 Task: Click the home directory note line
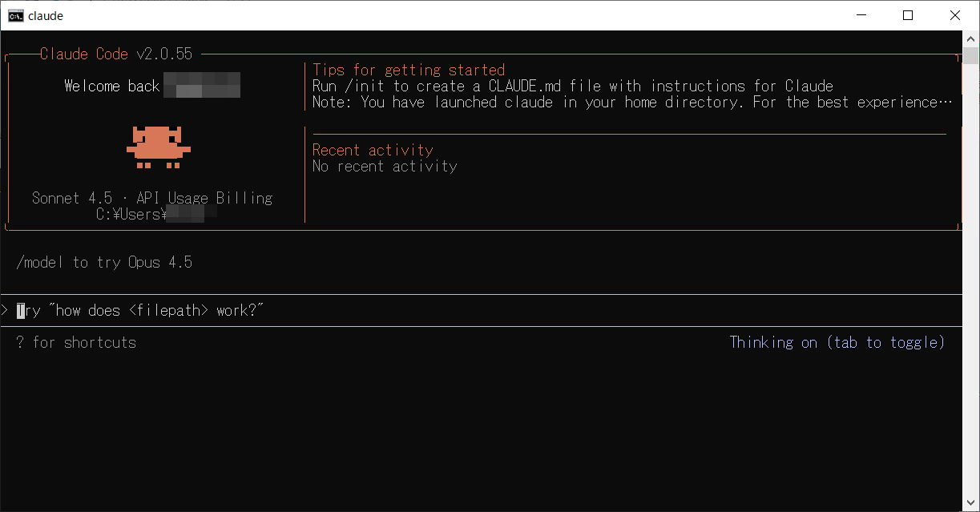click(x=631, y=102)
